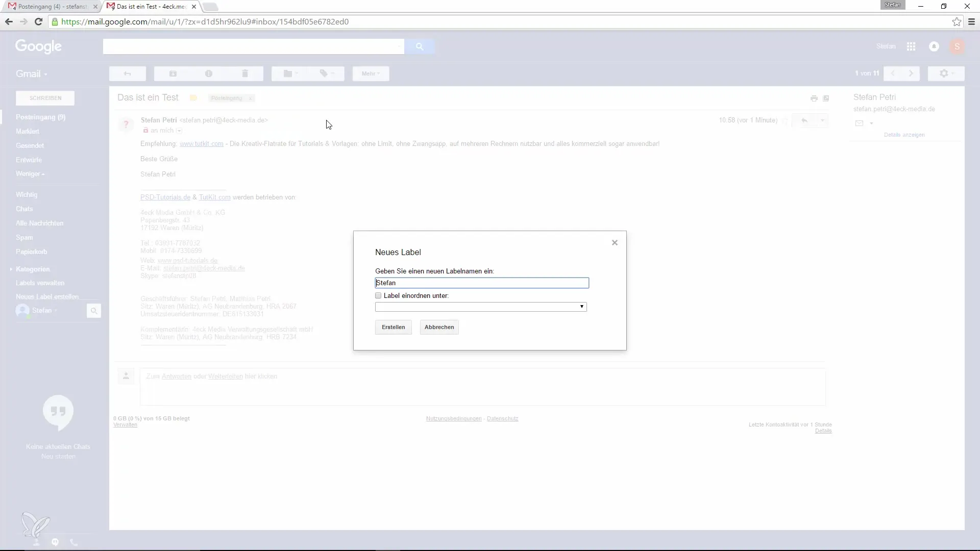980x551 pixels.
Task: Click the browser reload button
Action: [x=38, y=21]
